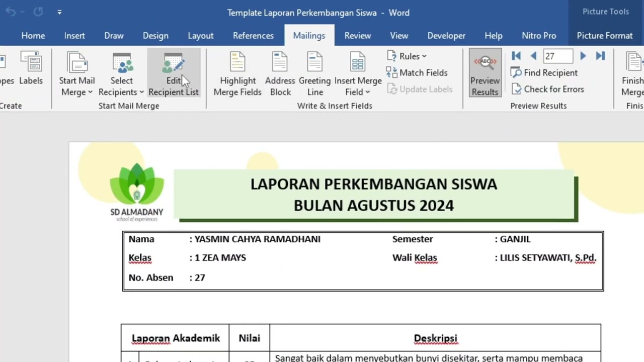The height and width of the screenshot is (362, 644).
Task: Open Match Fields dialog
Action: 417,73
